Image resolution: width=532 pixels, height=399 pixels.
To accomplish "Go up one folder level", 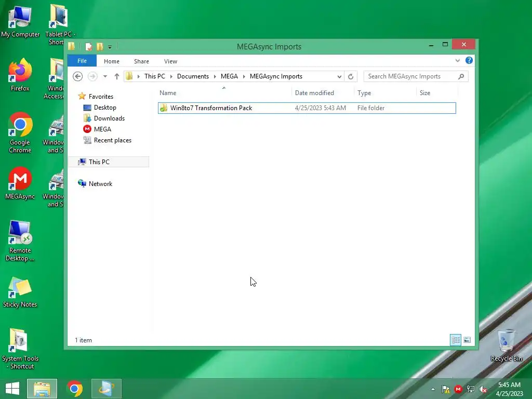I will point(117,76).
